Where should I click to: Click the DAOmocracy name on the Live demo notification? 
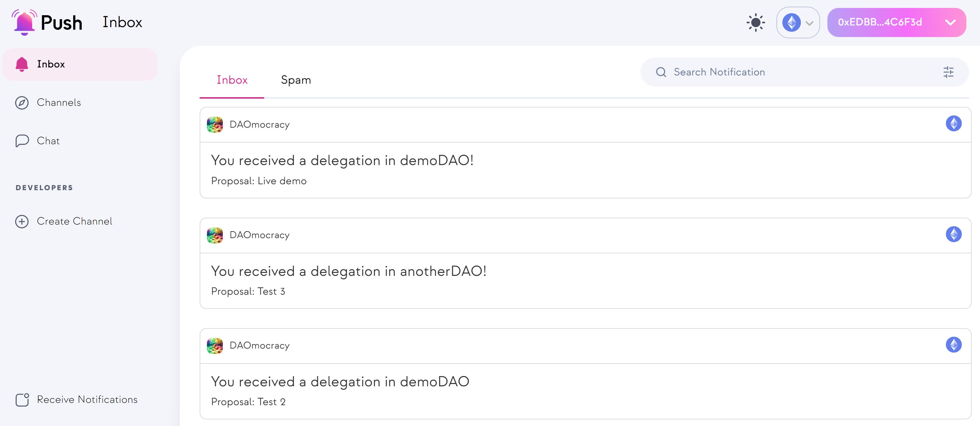260,125
